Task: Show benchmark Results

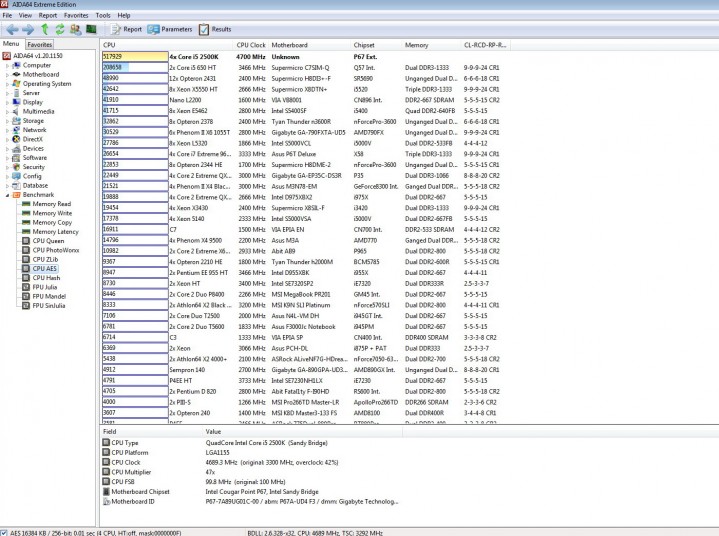Action: (x=215, y=29)
